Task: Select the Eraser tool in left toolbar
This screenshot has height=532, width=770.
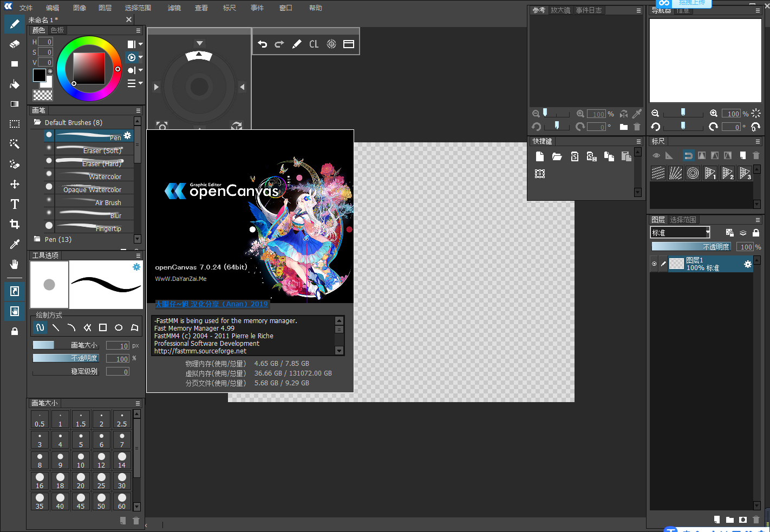Action: pos(15,44)
